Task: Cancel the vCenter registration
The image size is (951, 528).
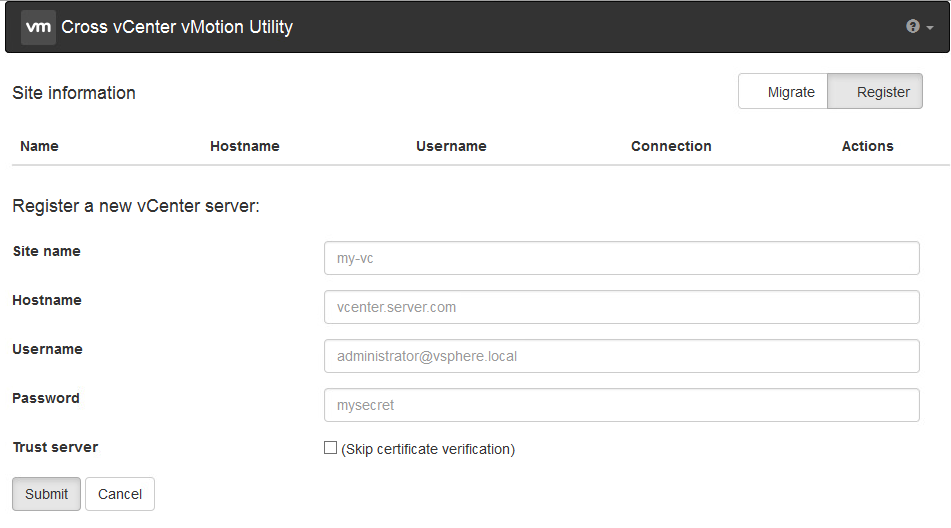Action: 120,494
